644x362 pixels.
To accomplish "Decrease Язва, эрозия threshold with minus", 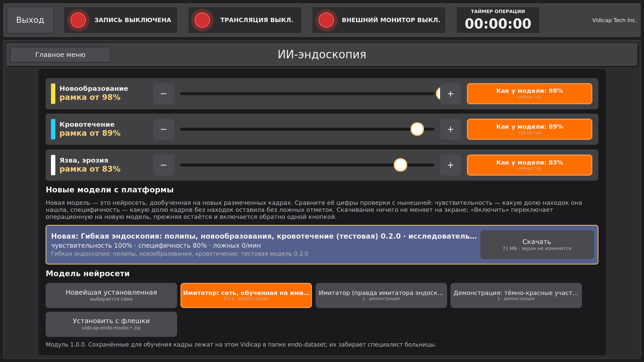I will tap(164, 165).
